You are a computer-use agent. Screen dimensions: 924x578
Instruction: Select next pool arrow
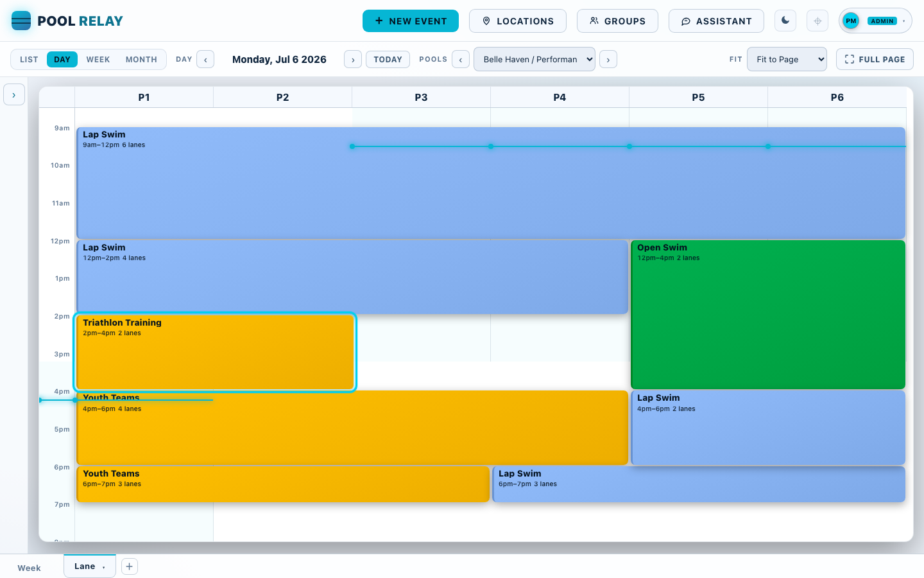click(x=608, y=59)
